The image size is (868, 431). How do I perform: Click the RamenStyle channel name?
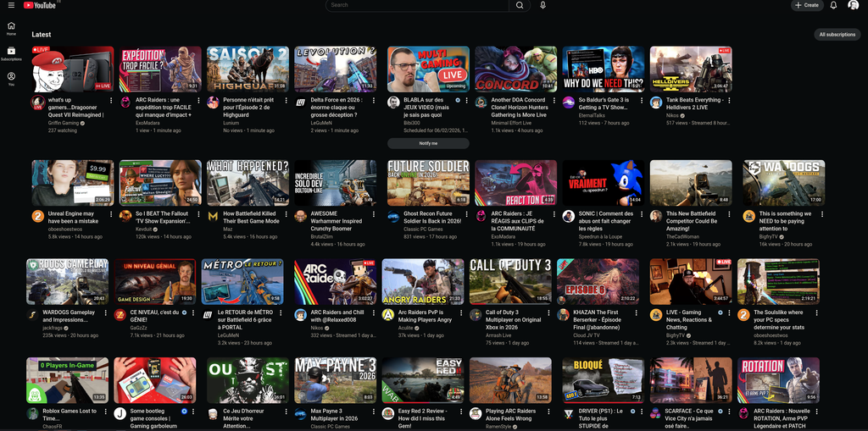(x=498, y=427)
